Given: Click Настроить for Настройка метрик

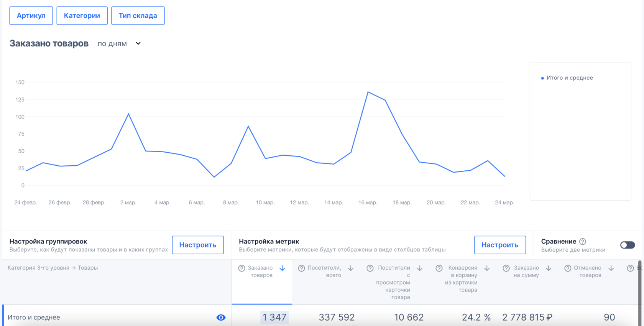Looking at the screenshot, I should pos(500,245).
